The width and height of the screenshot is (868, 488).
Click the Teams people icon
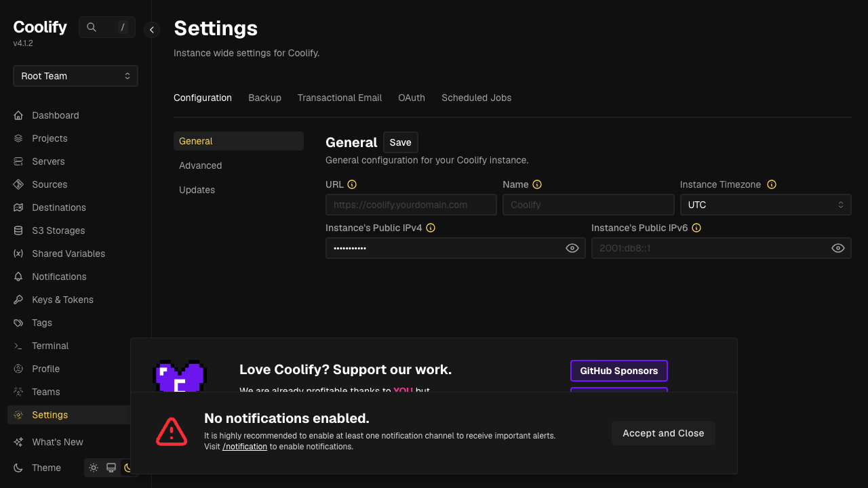click(18, 392)
